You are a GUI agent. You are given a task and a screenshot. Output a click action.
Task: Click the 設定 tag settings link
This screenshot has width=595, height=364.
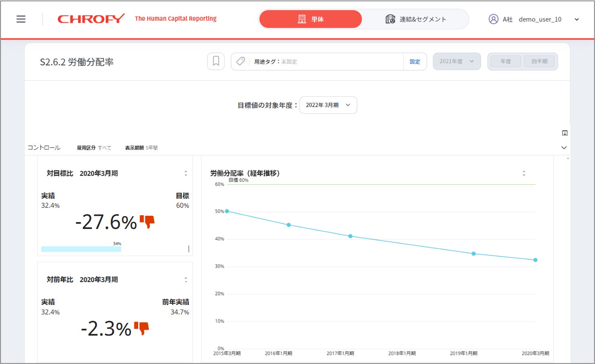point(415,62)
